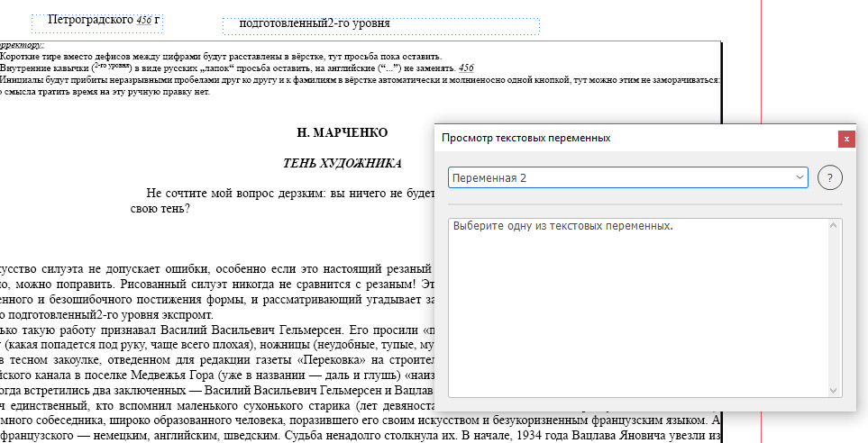868x443 pixels.
Task: Click the line starting 'Короткие тире вместо дефисов'
Action: pos(221,57)
